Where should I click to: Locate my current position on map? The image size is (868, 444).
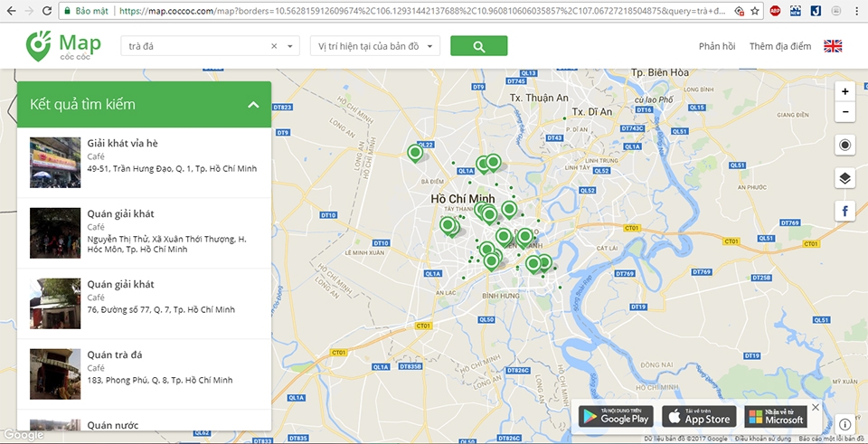844,145
